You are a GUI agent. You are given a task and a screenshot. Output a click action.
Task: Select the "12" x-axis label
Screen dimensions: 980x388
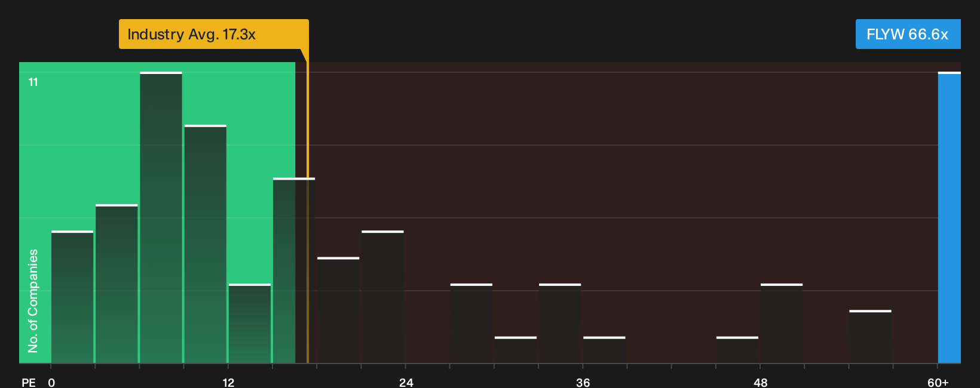[x=228, y=382]
